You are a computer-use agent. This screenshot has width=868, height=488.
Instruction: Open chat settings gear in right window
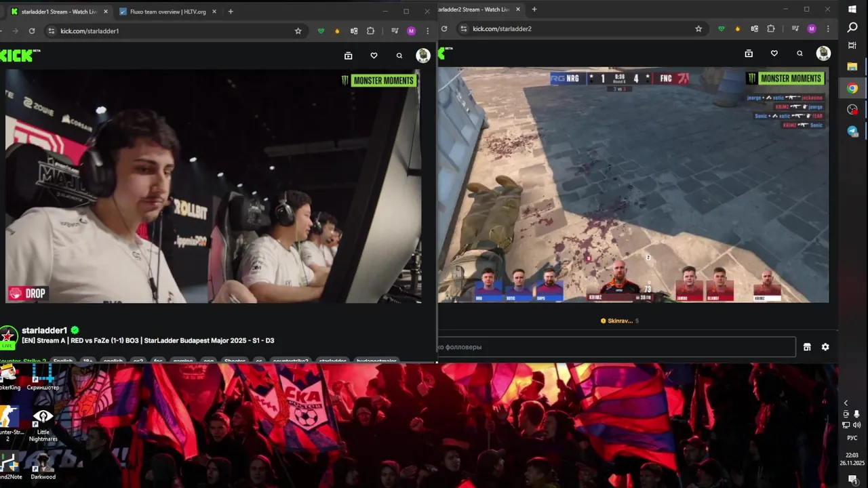click(825, 347)
